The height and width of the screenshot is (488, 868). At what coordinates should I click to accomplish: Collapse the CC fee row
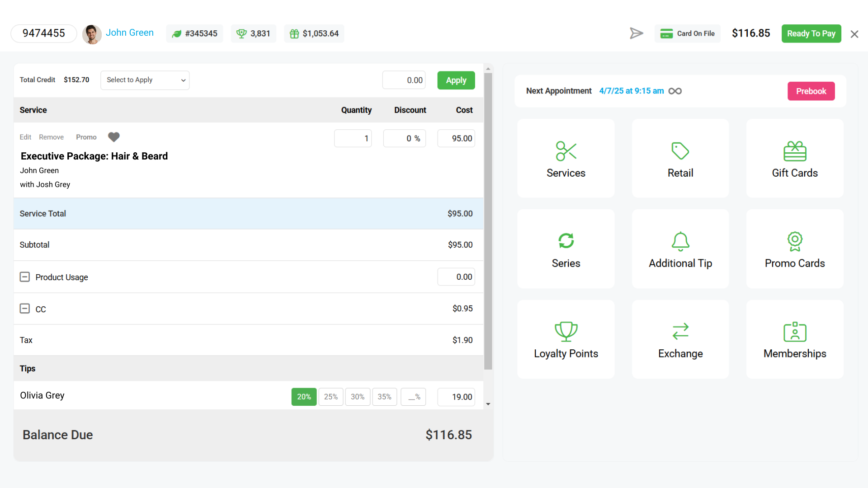25,309
